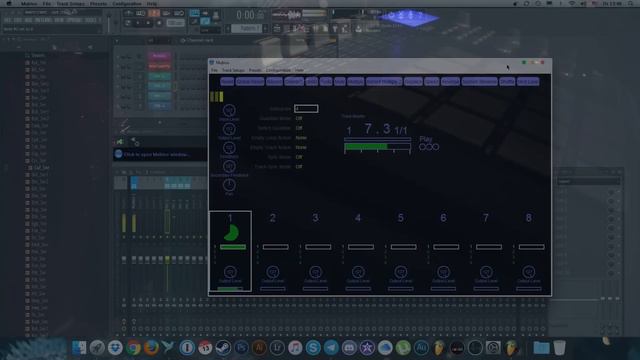Image resolution: width=640 pixels, height=360 pixels.
Task: Click the Record button in Mobius
Action: point(274,82)
